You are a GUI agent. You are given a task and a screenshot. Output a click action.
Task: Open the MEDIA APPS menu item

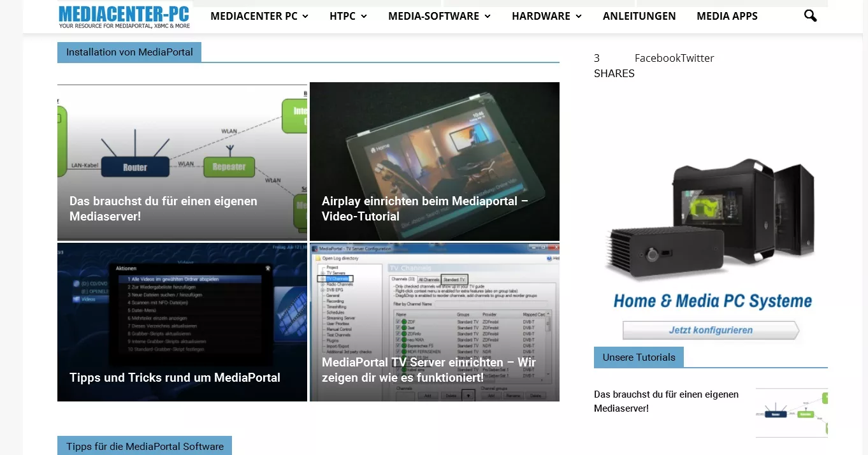(727, 16)
